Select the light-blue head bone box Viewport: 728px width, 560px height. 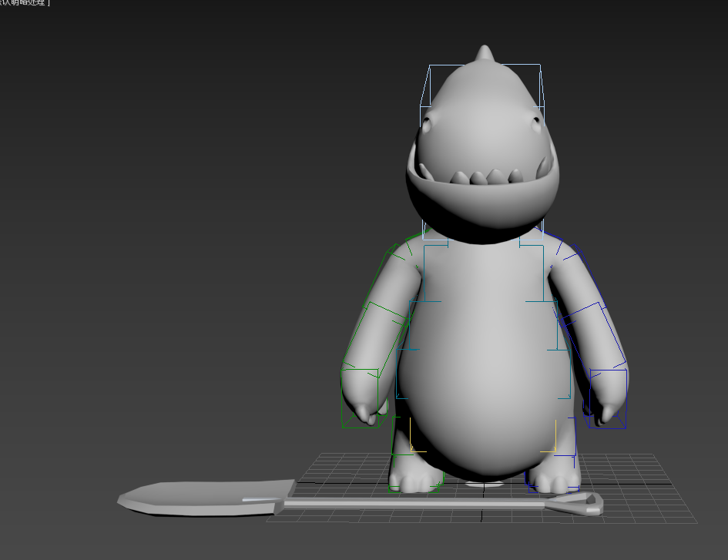tap(429, 85)
